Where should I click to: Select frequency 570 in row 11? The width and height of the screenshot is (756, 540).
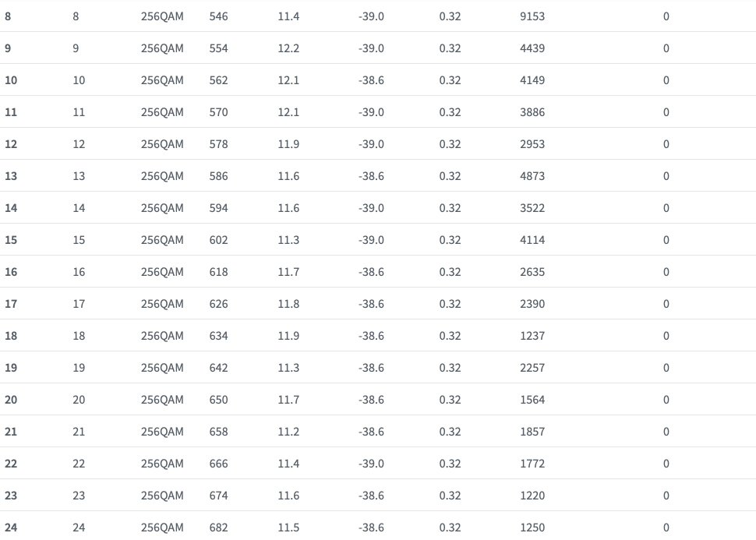click(x=219, y=112)
